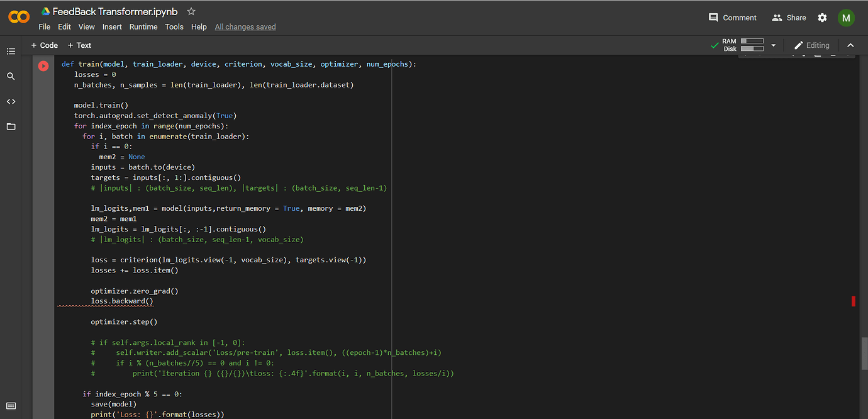This screenshot has height=419, width=868.
Task: Open the All changes saved revision link
Action: pyautogui.click(x=245, y=27)
